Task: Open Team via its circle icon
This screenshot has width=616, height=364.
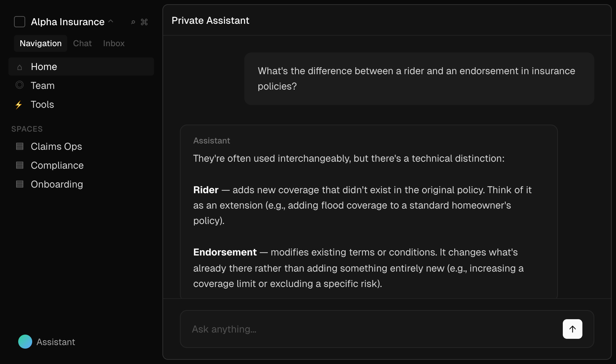Action: click(19, 85)
